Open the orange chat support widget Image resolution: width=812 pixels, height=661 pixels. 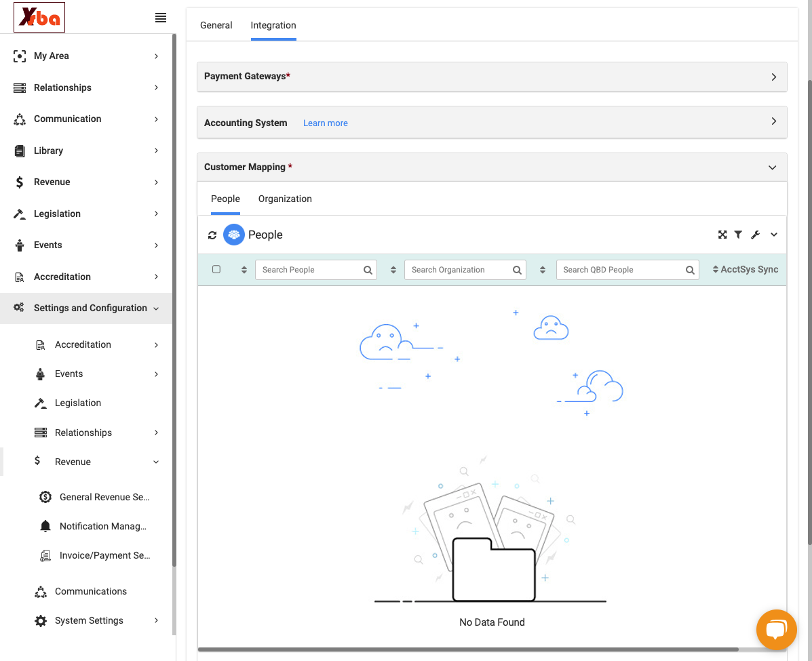[x=776, y=630]
